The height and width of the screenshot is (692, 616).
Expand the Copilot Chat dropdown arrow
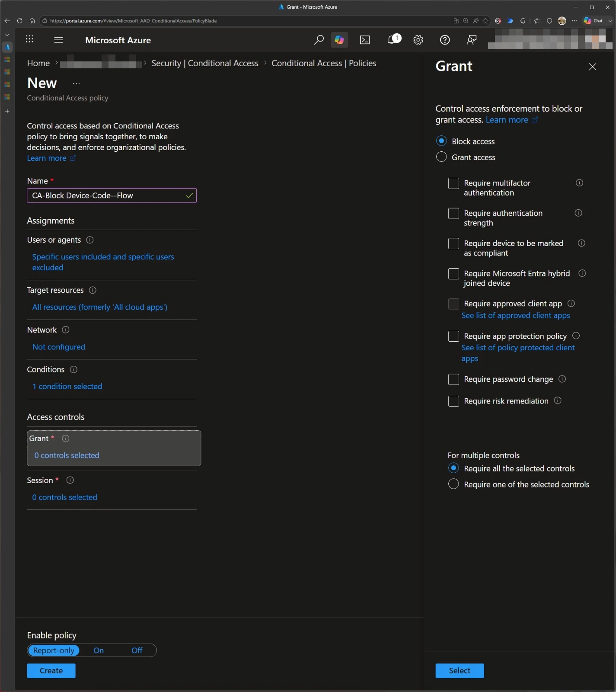pyautogui.click(x=610, y=21)
